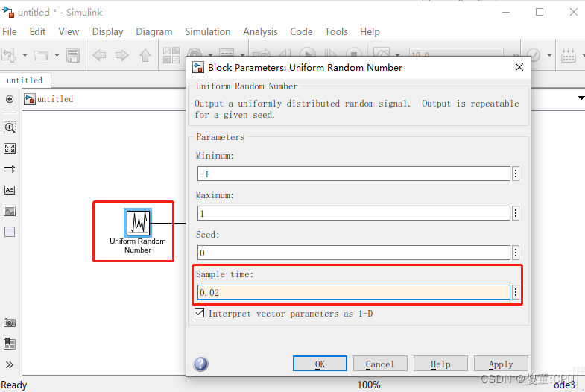
Task: Click the Seed input field
Action: [354, 253]
